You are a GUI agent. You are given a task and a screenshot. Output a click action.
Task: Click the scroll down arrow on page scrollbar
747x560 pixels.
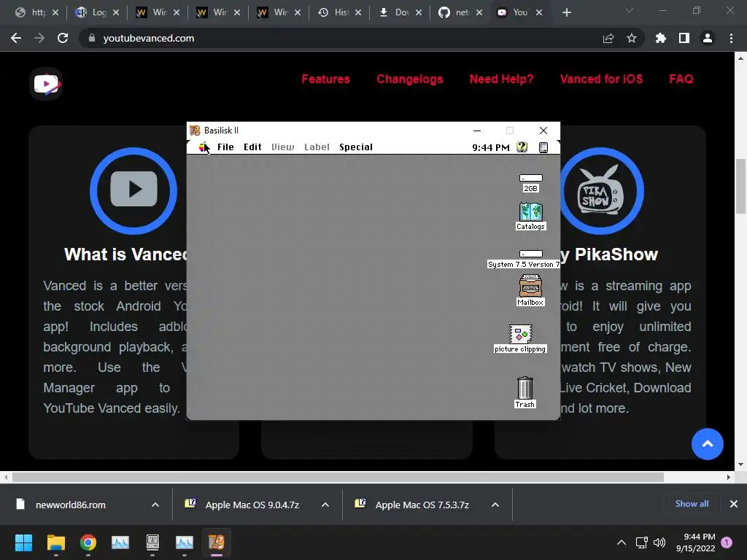[740, 464]
